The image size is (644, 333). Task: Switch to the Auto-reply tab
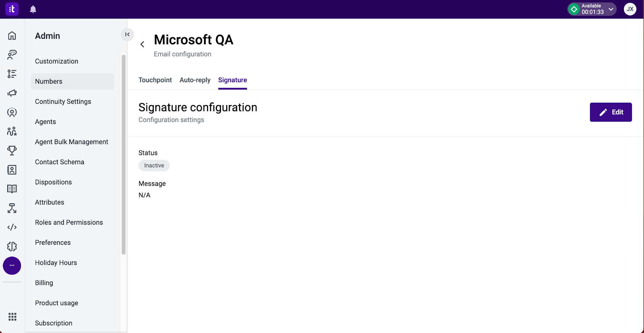coord(195,80)
